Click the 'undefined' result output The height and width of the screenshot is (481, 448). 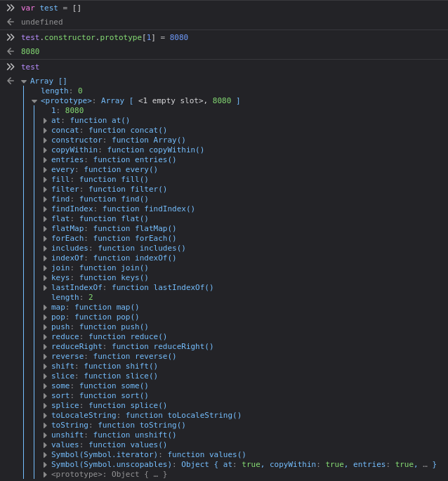(x=41, y=22)
